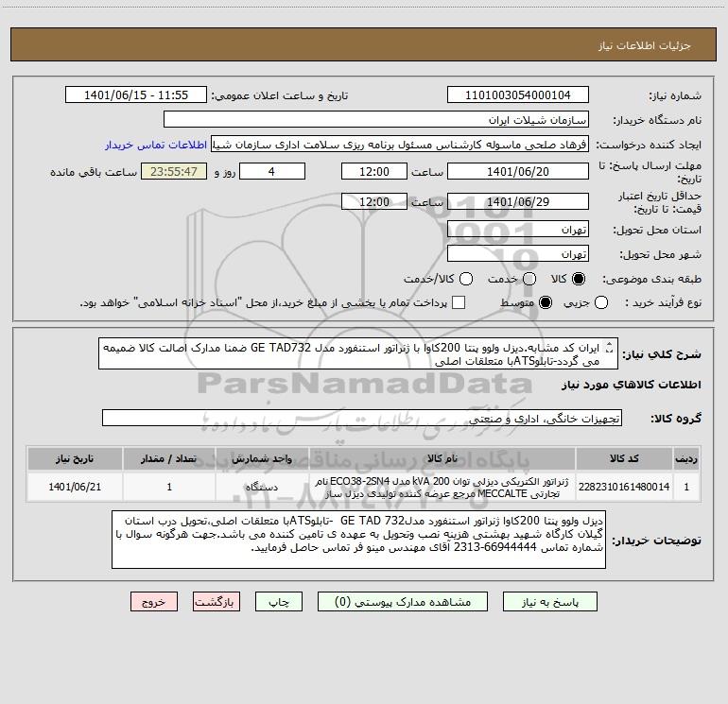
Task: Click the خروج exit button
Action: click(154, 602)
